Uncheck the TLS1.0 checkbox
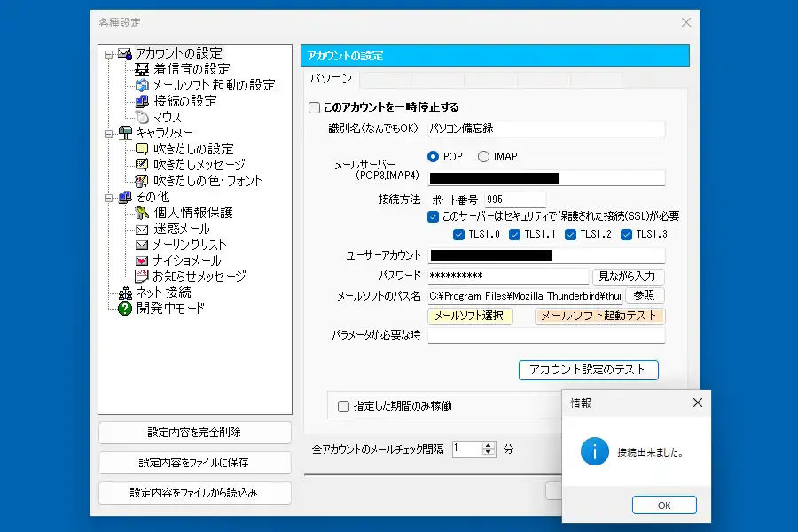 pos(458,234)
